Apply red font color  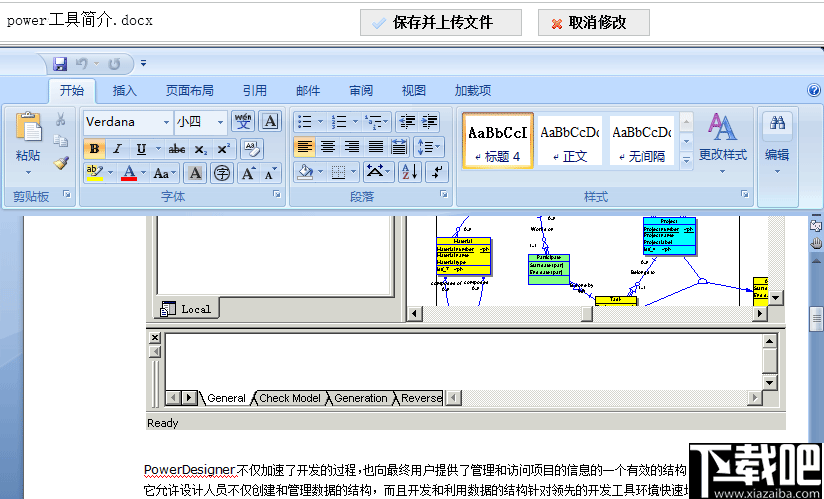click(x=129, y=173)
